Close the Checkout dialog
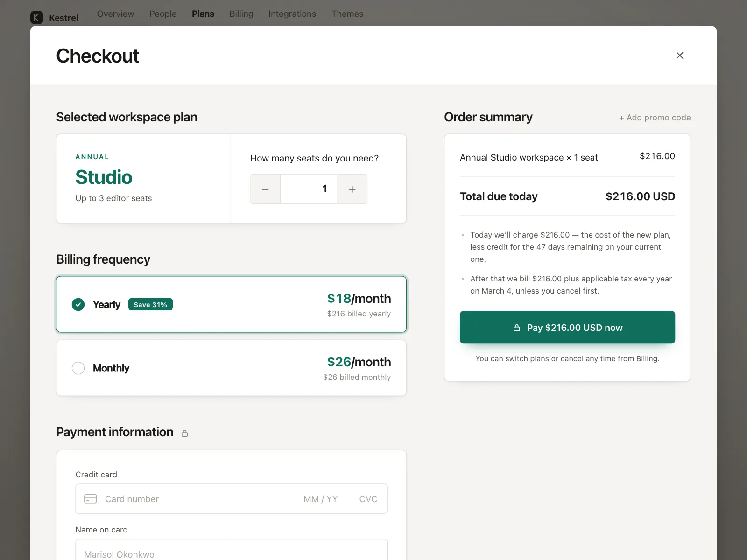The width and height of the screenshot is (747, 560). tap(680, 56)
